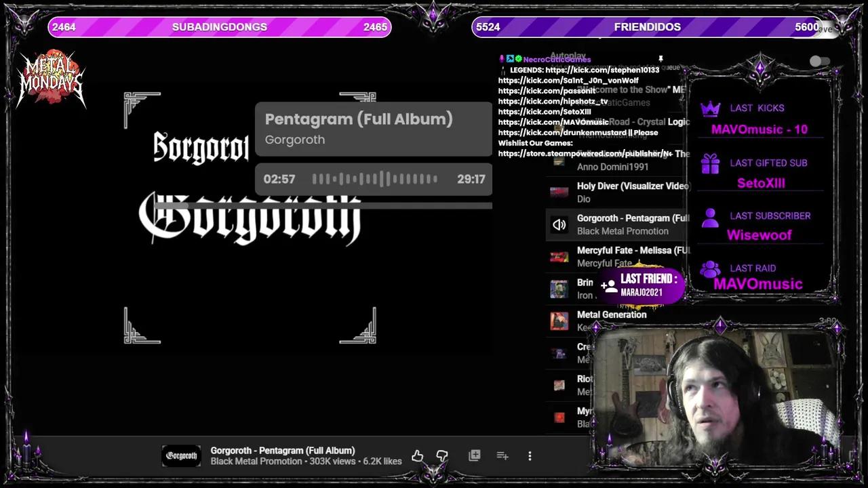
Task: Click the kick.com/Sa1nt_J0n_vonWolf link
Action: 568,80
